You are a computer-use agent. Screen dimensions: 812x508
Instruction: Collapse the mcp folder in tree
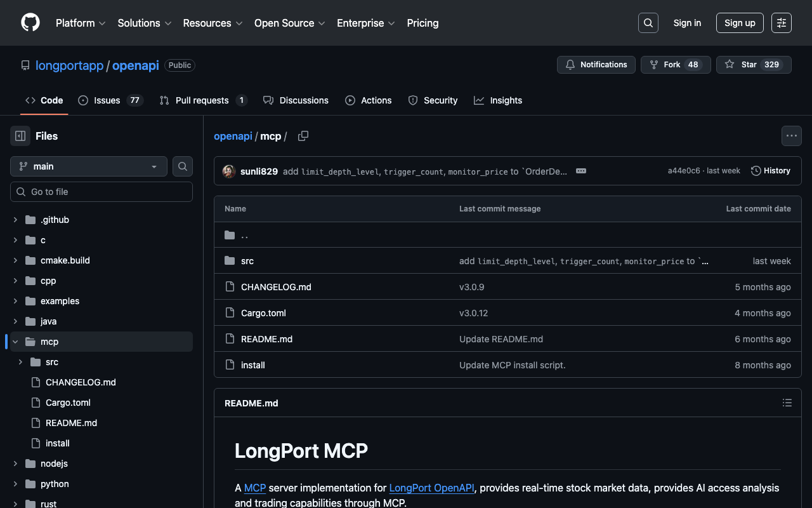coord(15,342)
